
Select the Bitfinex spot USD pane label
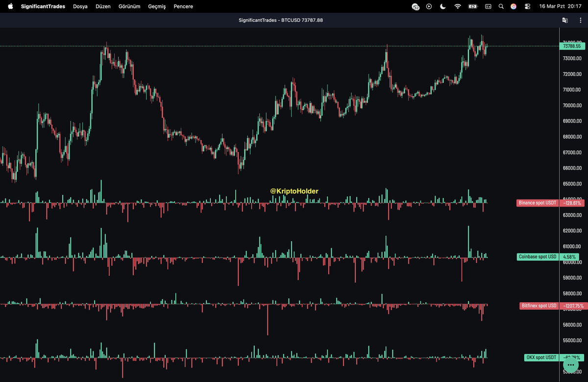click(539, 306)
